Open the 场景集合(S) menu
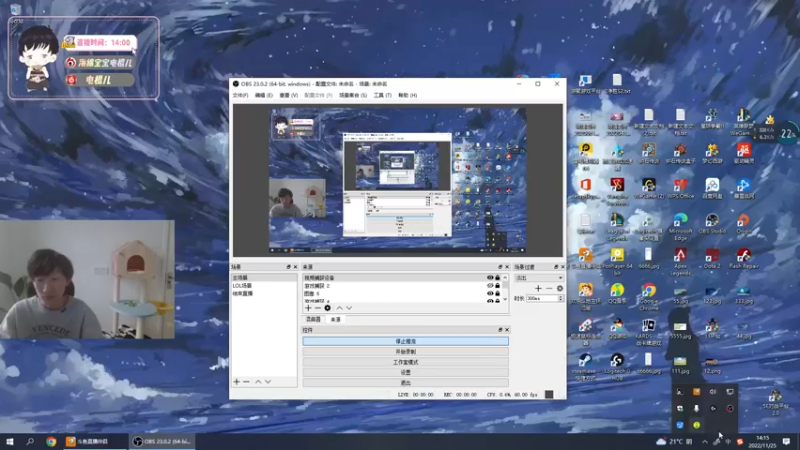The image size is (800, 450). [353, 95]
